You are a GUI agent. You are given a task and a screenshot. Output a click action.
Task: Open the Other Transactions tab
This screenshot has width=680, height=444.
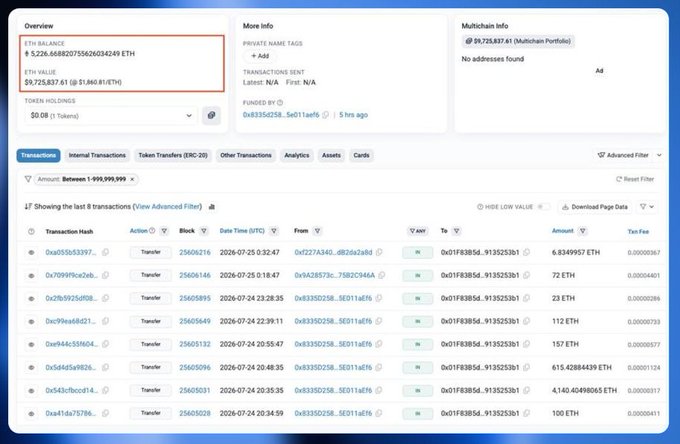pos(246,155)
